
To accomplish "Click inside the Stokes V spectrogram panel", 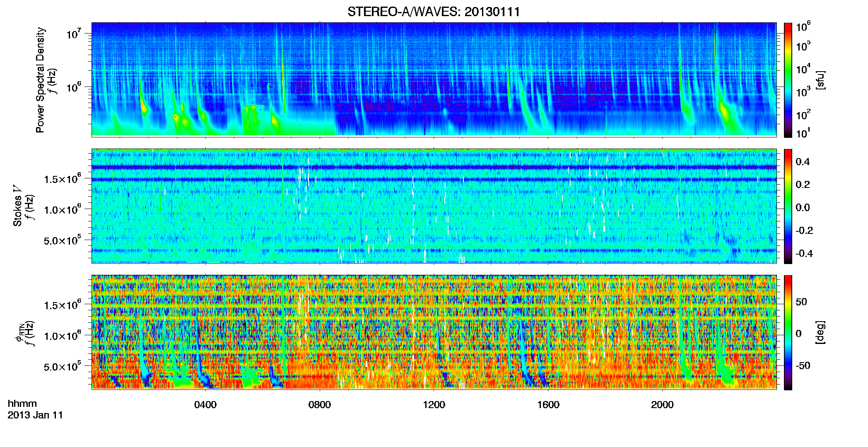I will click(x=434, y=206).
